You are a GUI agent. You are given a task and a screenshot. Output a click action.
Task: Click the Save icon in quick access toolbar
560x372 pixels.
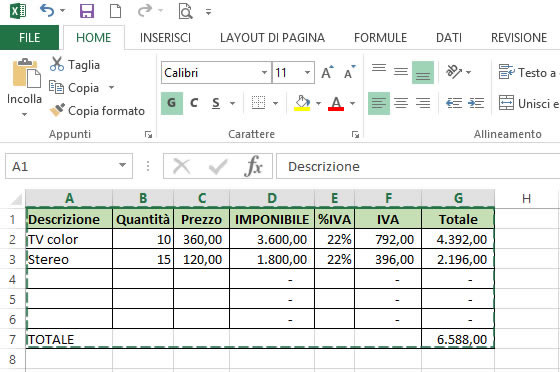[87, 11]
